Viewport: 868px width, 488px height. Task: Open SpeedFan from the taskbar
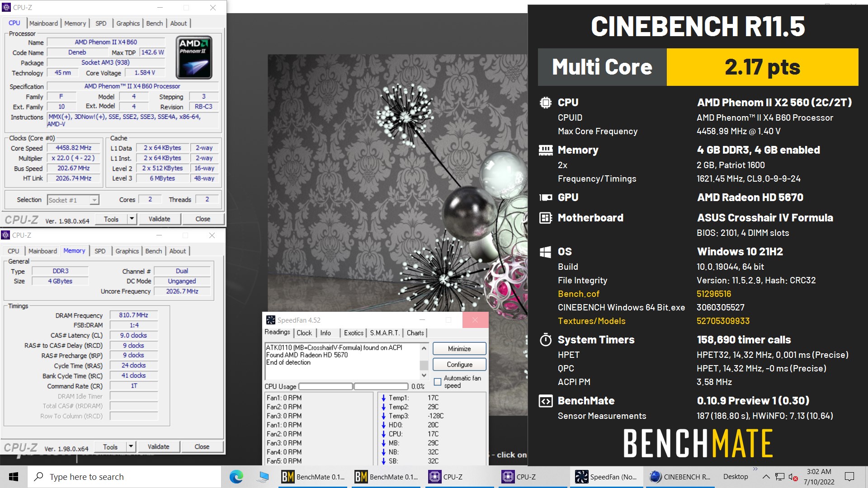point(606,477)
